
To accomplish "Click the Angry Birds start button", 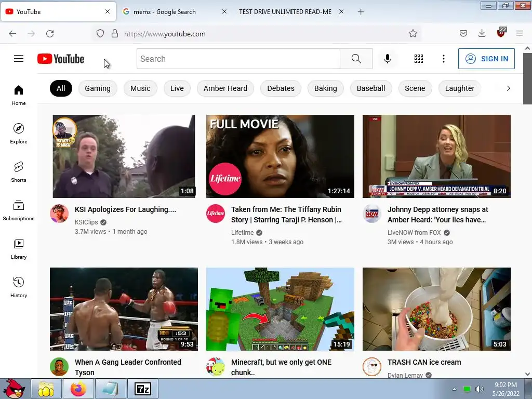I will pos(15,389).
